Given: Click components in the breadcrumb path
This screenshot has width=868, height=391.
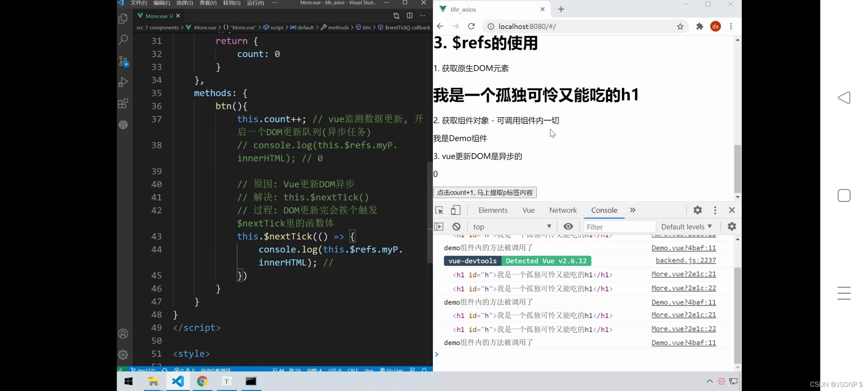Looking at the screenshot, I should click(164, 28).
